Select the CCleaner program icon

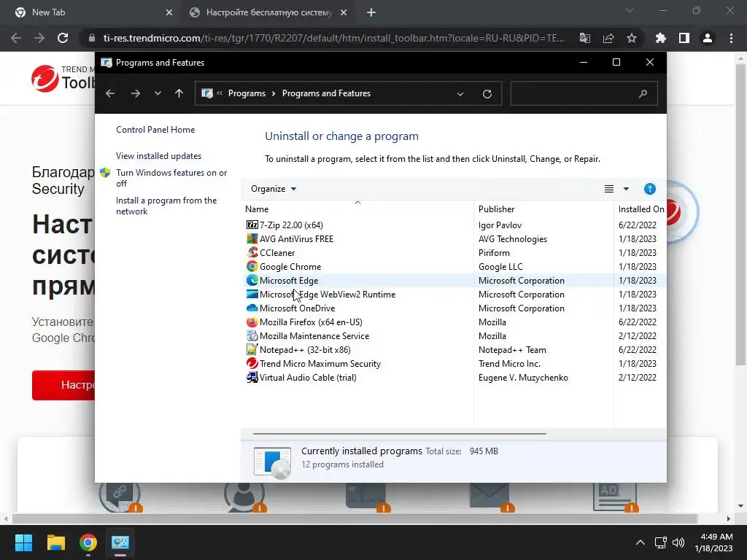252,252
